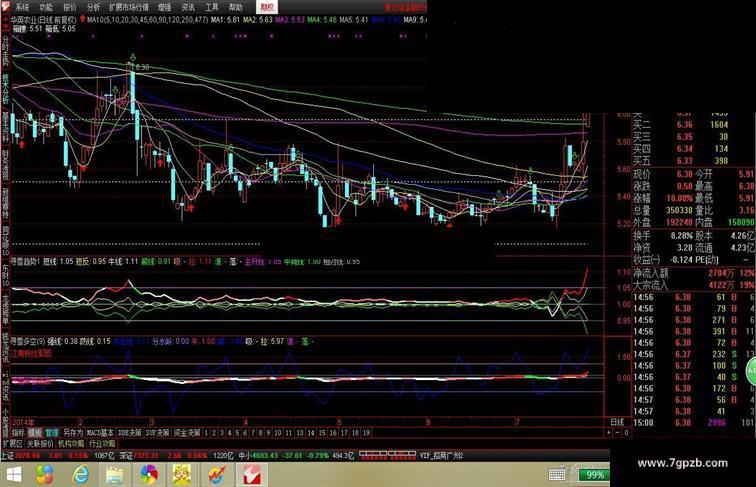Click the 买二 6.36 order row

(681, 125)
